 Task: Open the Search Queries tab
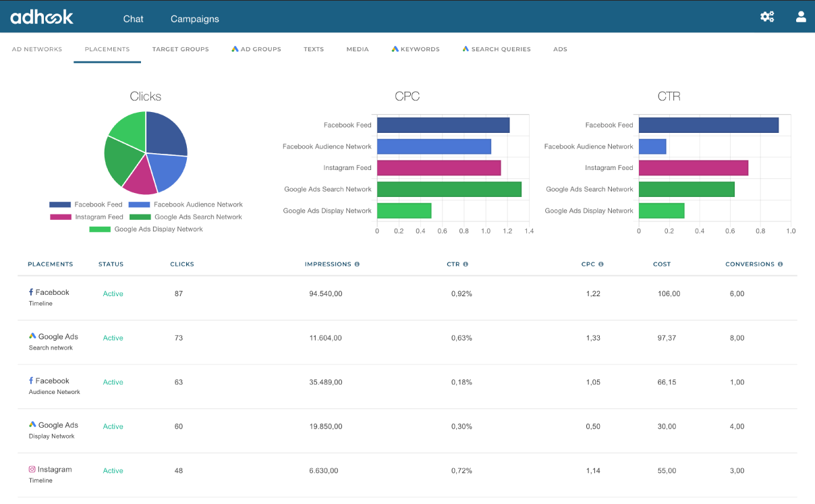[497, 49]
